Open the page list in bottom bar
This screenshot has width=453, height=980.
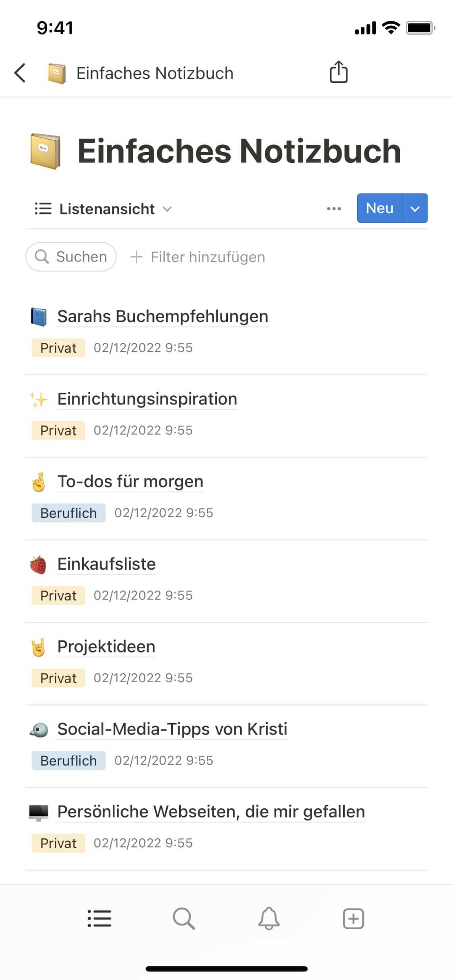[x=99, y=918]
